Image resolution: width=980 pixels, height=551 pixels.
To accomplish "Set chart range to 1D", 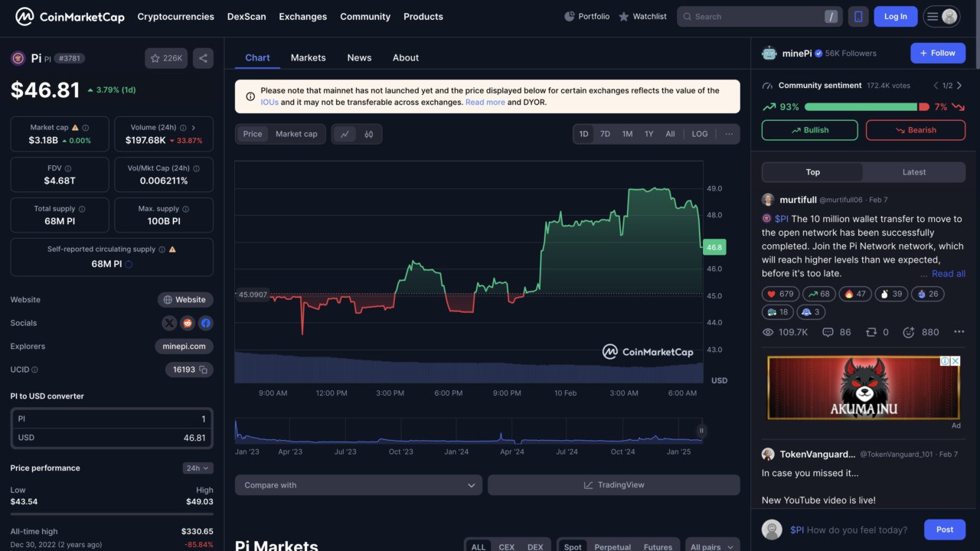I will point(583,134).
